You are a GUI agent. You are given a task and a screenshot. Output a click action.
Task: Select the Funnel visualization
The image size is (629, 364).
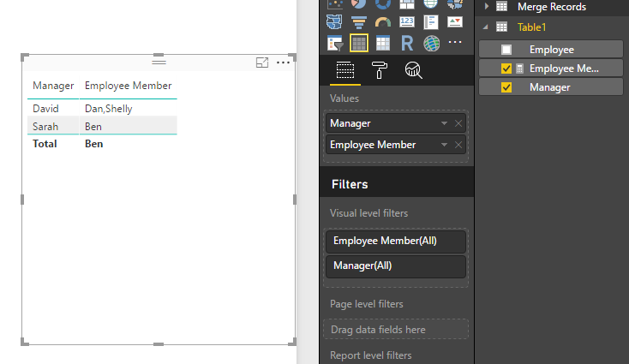pos(358,22)
